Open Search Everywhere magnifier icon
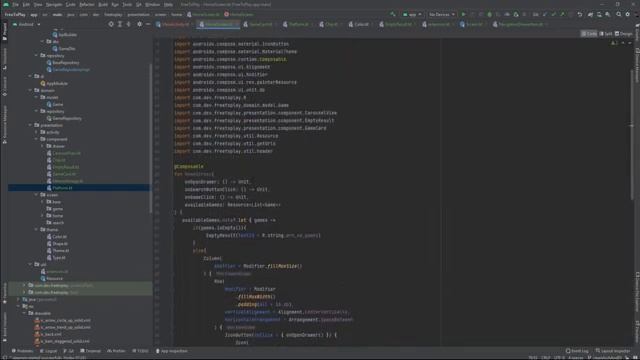 pos(619,14)
